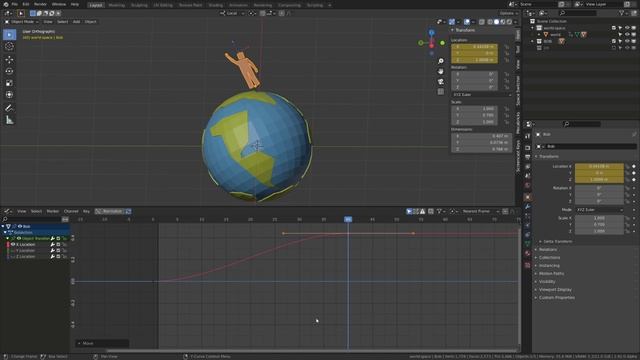Toggle viewport gizmos button
The image size is (640, 360).
452,22
